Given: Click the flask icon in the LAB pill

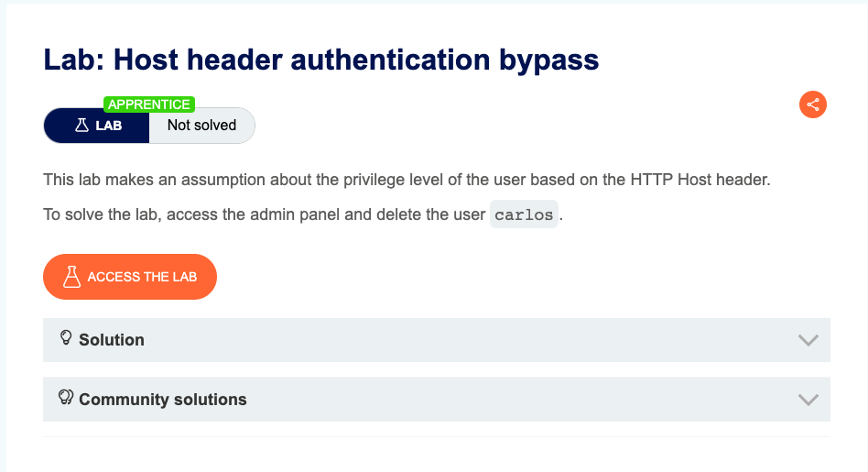Looking at the screenshot, I should click(81, 126).
